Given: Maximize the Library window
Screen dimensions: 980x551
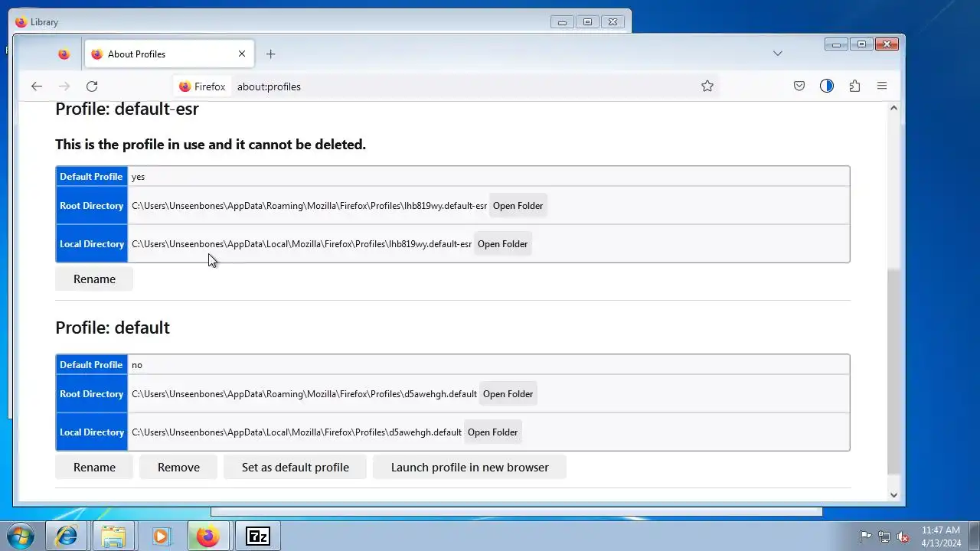Looking at the screenshot, I should click(587, 22).
